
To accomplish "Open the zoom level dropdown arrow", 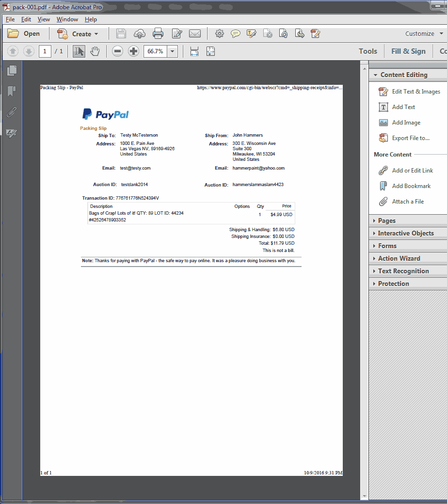I will click(x=173, y=51).
